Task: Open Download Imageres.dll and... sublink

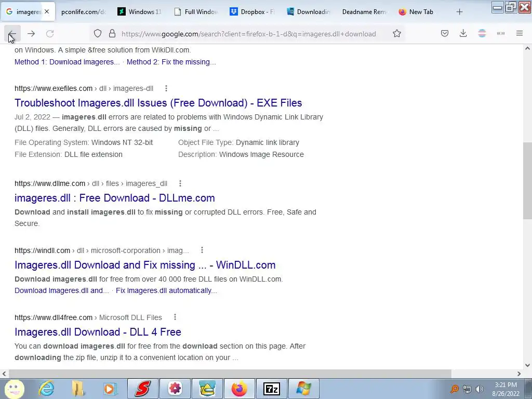Action: point(62,291)
